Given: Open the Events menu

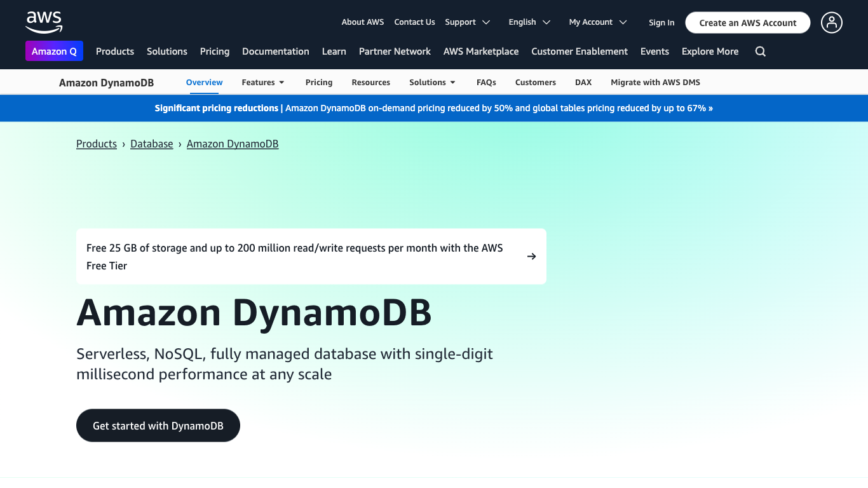Looking at the screenshot, I should coord(654,51).
